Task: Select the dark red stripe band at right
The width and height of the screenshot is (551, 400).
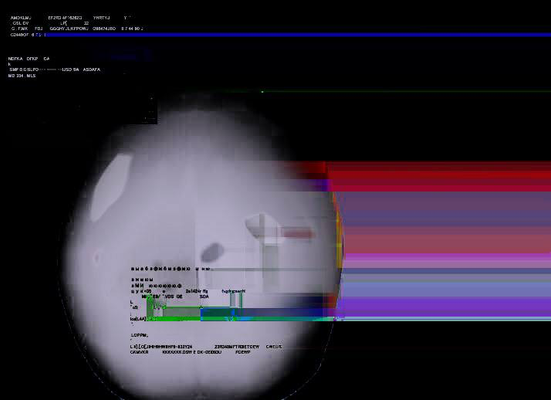Action: point(439,176)
